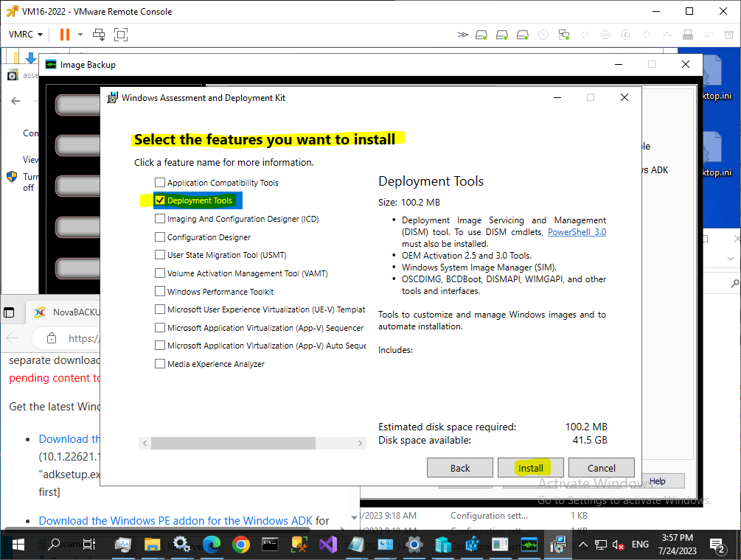Screen dimensions: 741x560
Task: Expand the VMRC device toolbar double-chevron
Action: (462, 35)
